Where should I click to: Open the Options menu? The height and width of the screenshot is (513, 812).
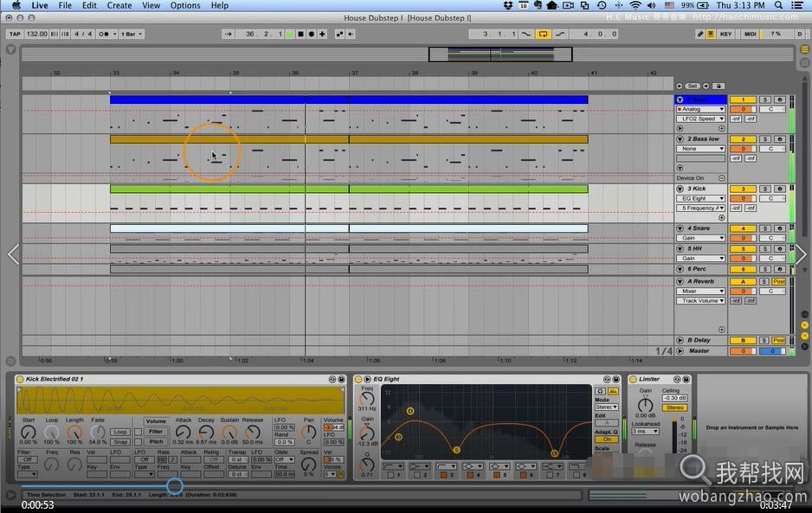point(185,5)
